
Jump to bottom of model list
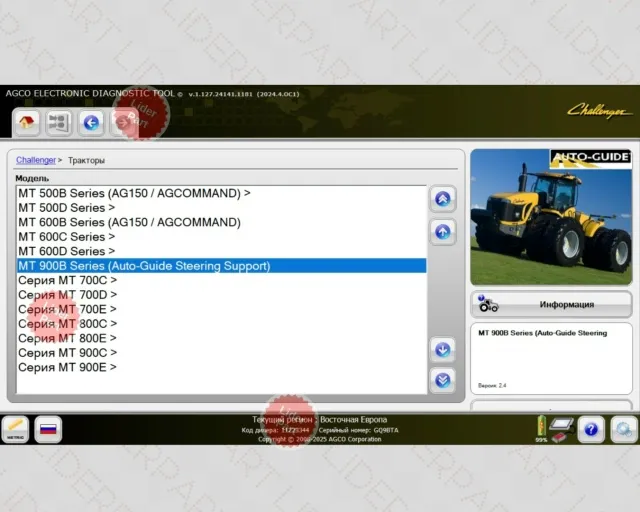(442, 380)
